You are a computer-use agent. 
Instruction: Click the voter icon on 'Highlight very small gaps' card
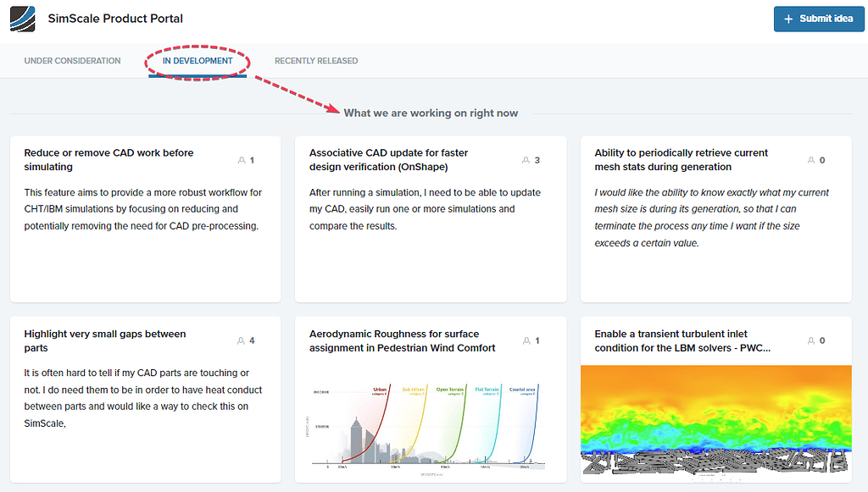(242, 340)
